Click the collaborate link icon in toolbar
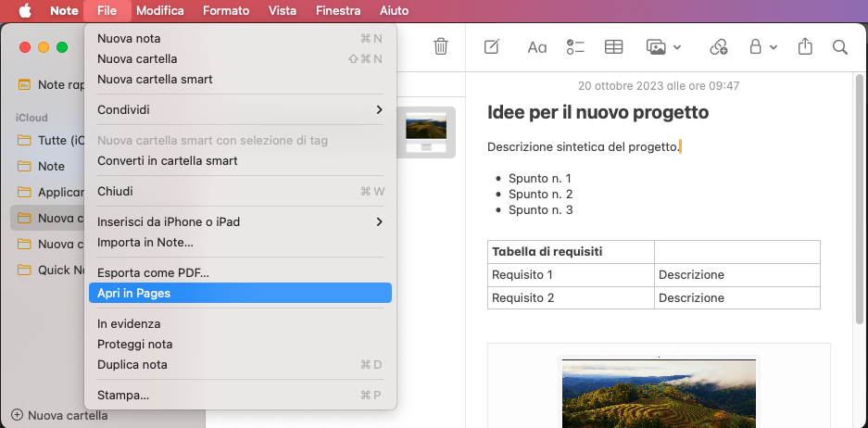The image size is (868, 428). [719, 46]
